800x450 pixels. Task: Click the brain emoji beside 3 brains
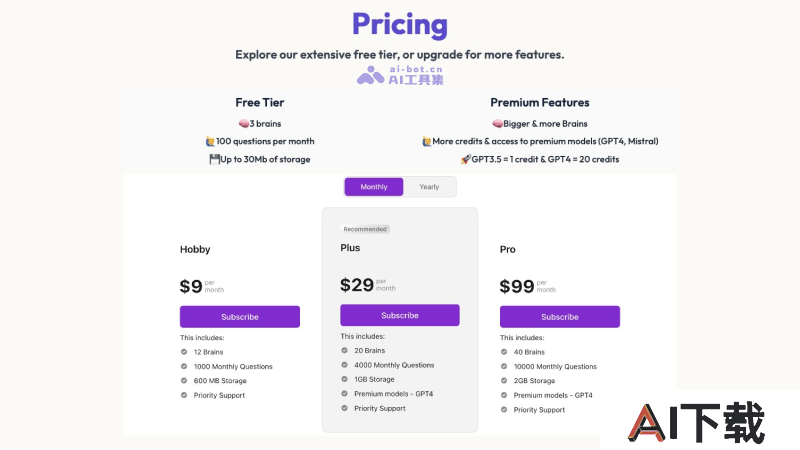[244, 123]
